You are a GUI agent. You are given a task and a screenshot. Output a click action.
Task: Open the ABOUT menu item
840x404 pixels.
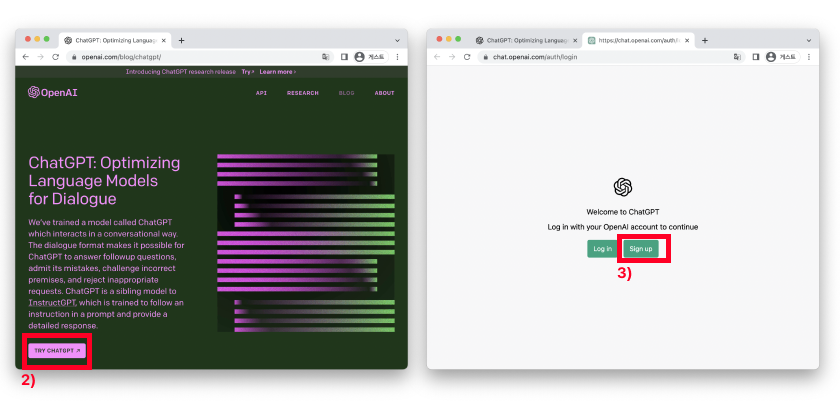pyautogui.click(x=385, y=93)
